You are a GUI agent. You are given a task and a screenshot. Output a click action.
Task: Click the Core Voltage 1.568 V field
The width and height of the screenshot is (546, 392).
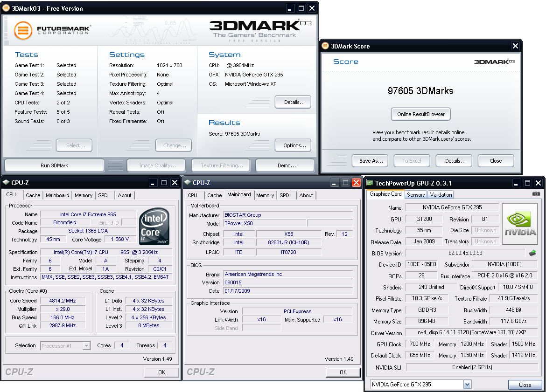pyautogui.click(x=120, y=239)
